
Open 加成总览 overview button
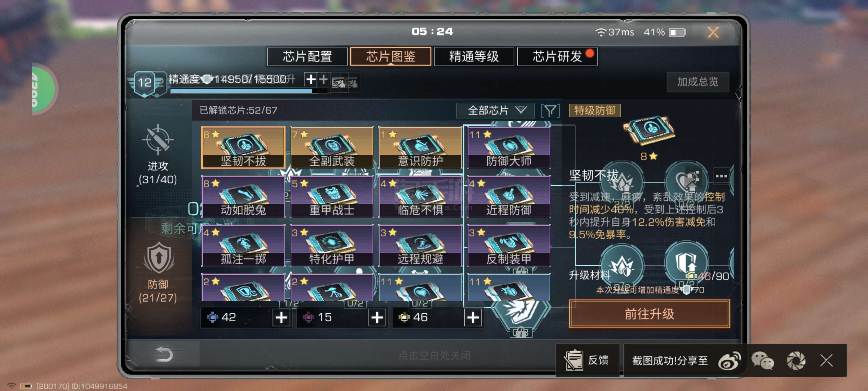coord(698,82)
